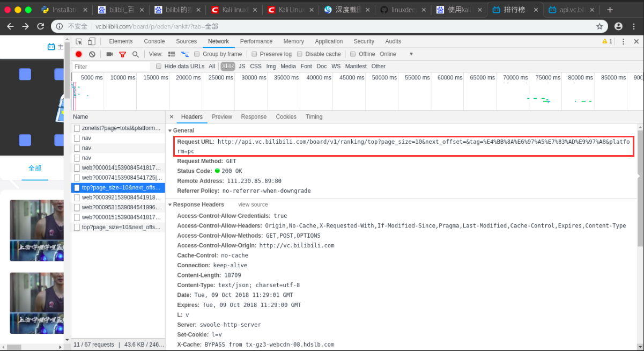Click view source for Response Headers

253,205
